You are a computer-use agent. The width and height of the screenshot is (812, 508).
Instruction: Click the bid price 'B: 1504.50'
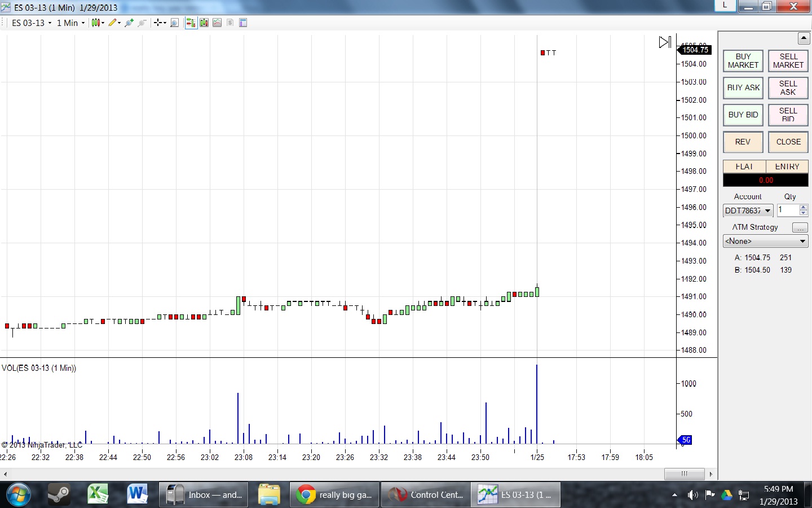[x=752, y=270]
